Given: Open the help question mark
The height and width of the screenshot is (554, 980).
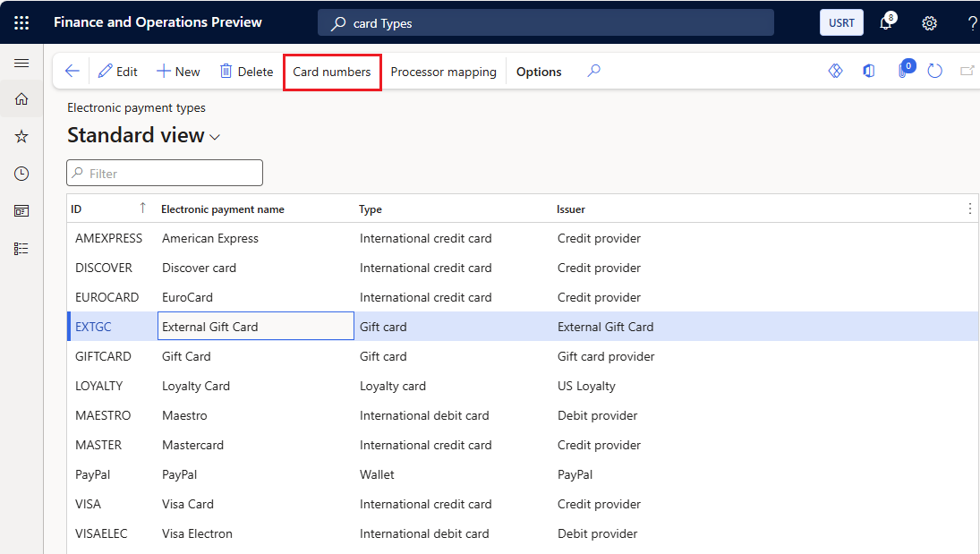Looking at the screenshot, I should point(972,23).
